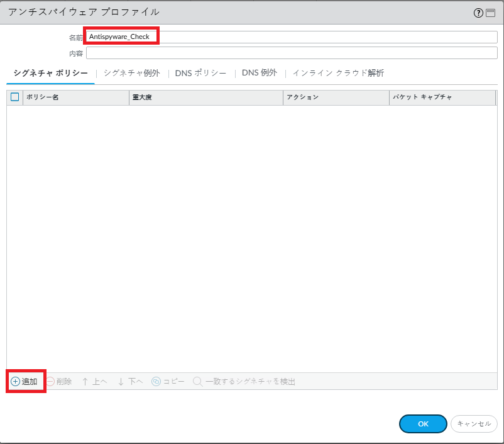This screenshot has height=444, width=504.
Task: Click the 内容 description input field
Action: [x=292, y=53]
